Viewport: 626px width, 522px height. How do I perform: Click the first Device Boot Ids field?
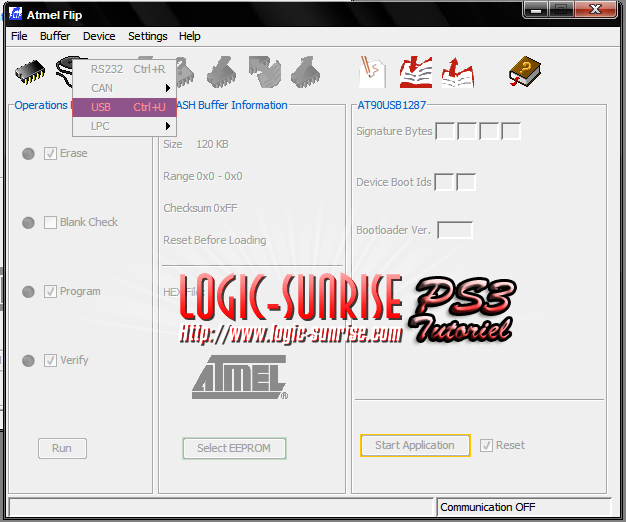pos(444,182)
